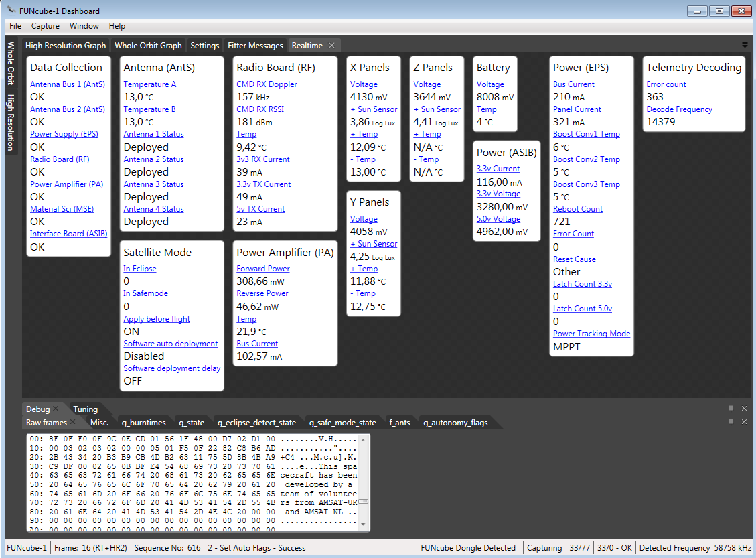Open the Misc. debug tab
The height and width of the screenshot is (558, 756).
point(99,423)
